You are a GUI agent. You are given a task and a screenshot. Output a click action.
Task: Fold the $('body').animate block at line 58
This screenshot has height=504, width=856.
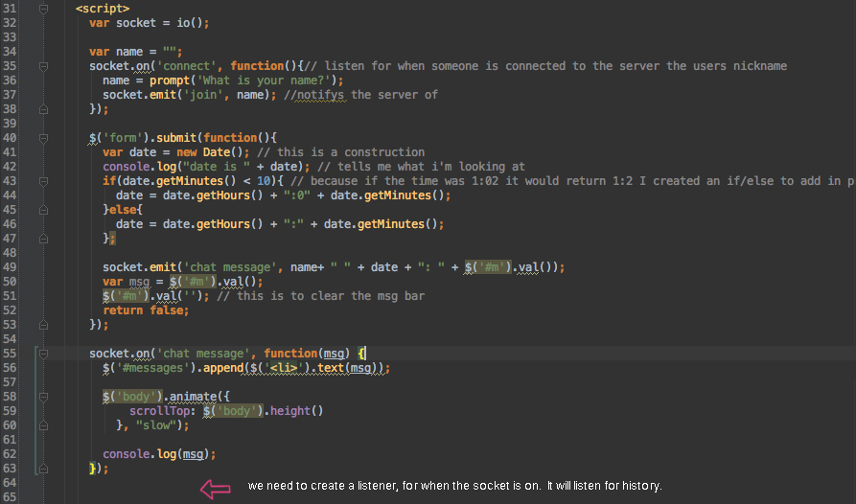[x=44, y=397]
